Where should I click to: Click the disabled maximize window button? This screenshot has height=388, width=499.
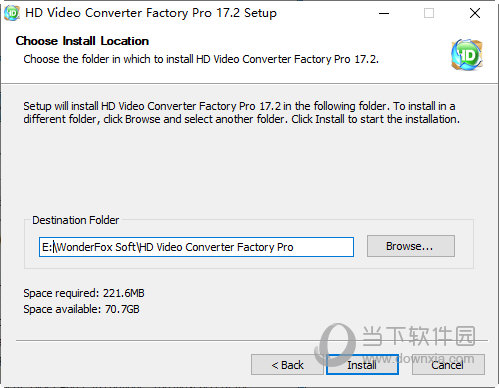coord(429,13)
